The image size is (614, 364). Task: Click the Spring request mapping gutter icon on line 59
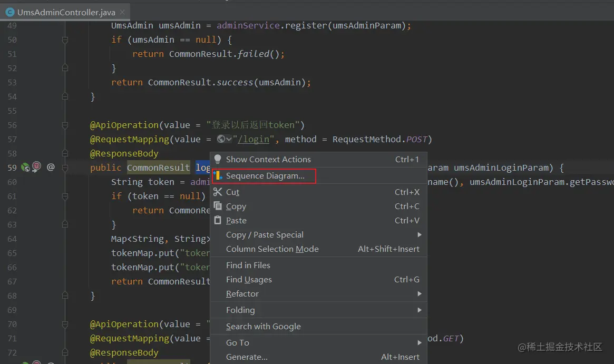point(25,168)
